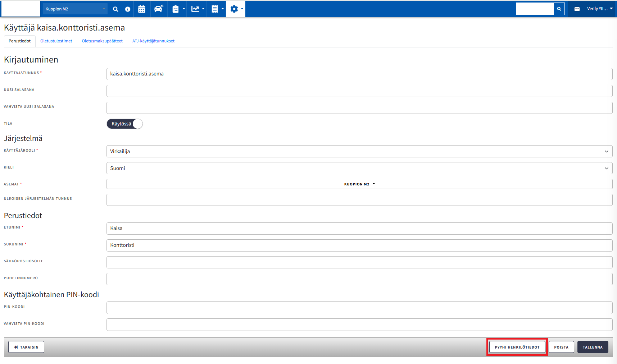
Task: Click the Tallenna button
Action: 593,347
